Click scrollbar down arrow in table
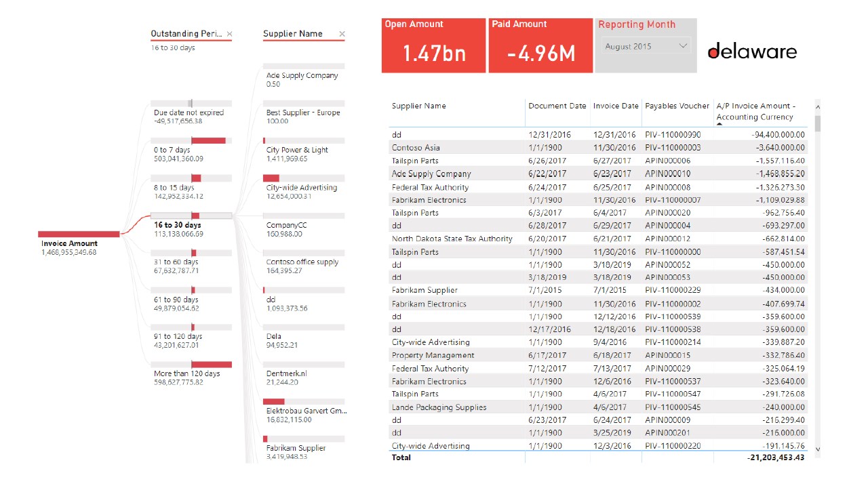Image resolution: width=868 pixels, height=488 pixels. click(x=817, y=449)
